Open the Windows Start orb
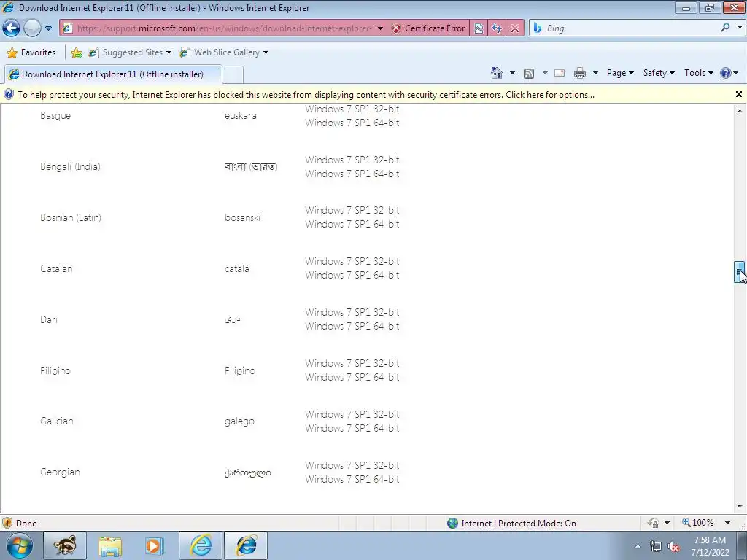This screenshot has width=747, height=560. pyautogui.click(x=20, y=545)
